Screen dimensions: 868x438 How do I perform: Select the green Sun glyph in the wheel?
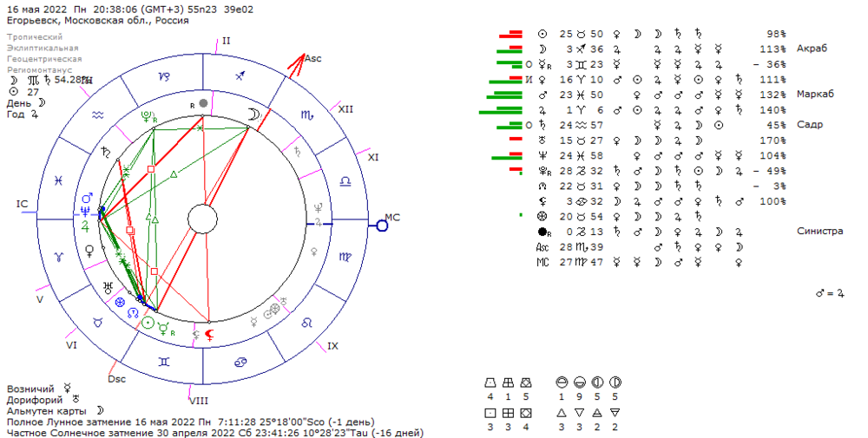[148, 324]
